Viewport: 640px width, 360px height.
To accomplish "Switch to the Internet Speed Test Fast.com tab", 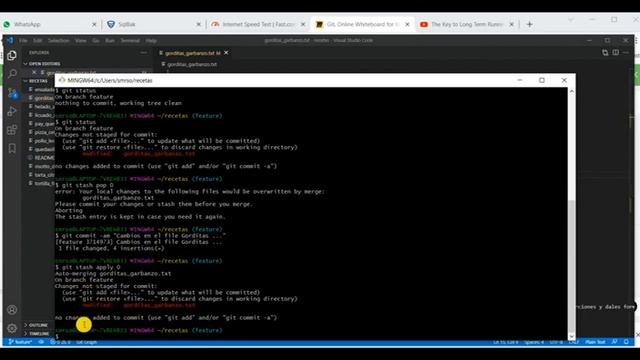I will pos(258,24).
